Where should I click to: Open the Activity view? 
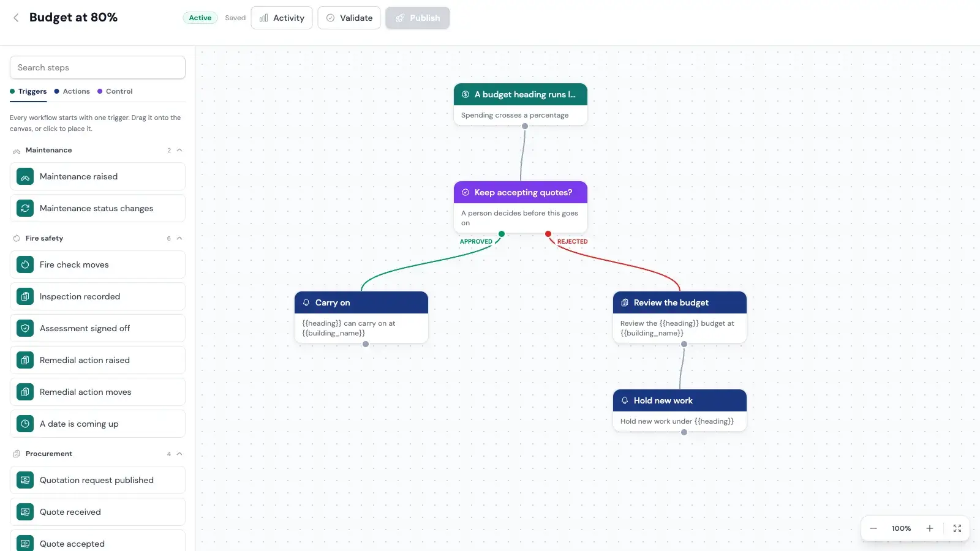tap(282, 18)
